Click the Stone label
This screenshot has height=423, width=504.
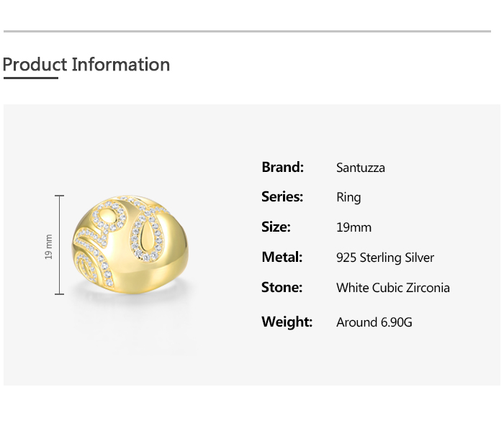click(x=282, y=288)
